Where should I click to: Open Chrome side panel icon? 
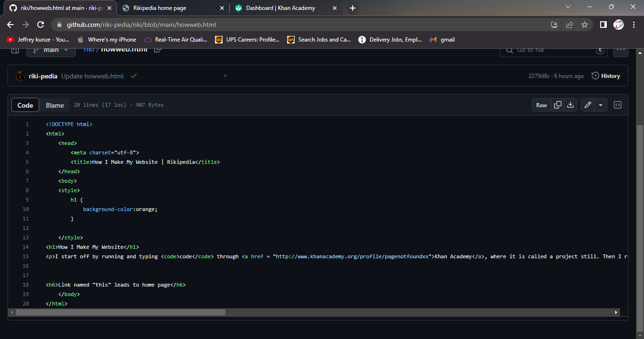(x=603, y=25)
